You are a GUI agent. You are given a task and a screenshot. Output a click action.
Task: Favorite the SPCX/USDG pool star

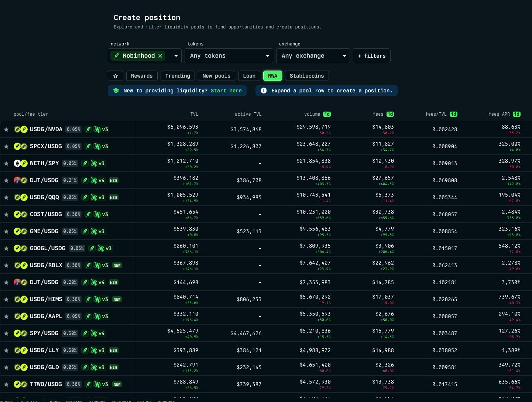[x=6, y=147]
